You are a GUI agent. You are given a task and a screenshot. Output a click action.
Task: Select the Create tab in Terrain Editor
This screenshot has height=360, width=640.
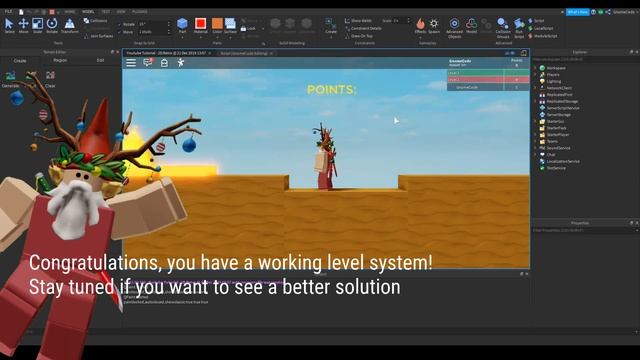coord(20,60)
